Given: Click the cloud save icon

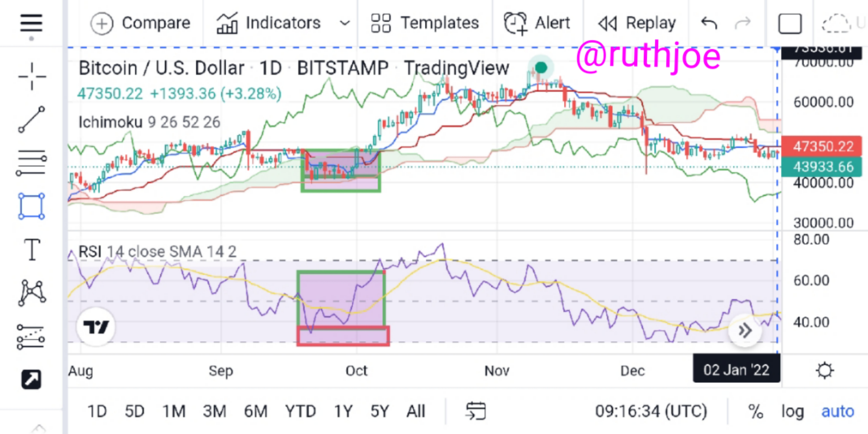Looking at the screenshot, I should pos(836,24).
